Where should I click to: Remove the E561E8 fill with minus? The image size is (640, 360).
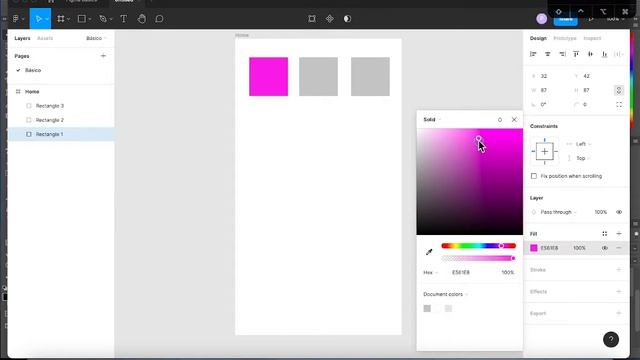point(619,248)
